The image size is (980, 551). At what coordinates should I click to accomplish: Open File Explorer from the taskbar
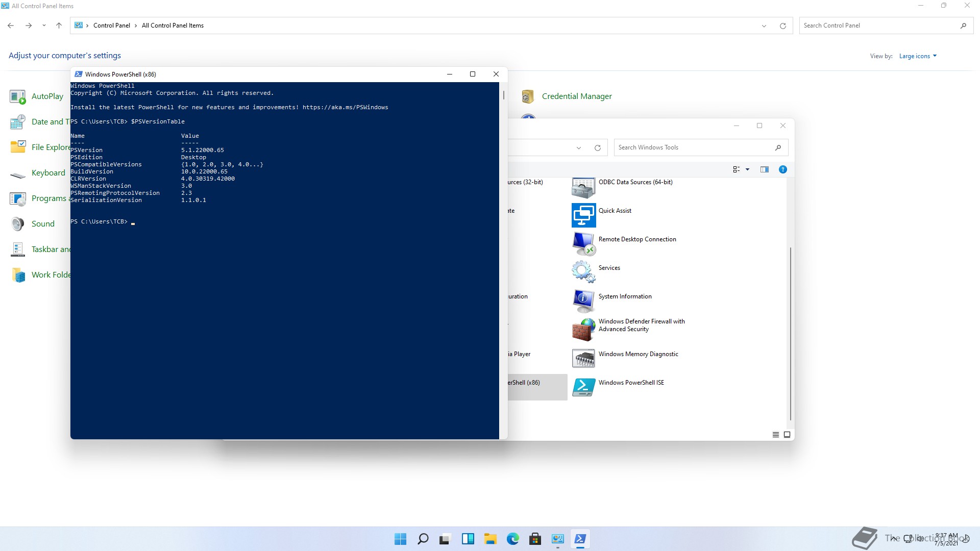coord(490,539)
